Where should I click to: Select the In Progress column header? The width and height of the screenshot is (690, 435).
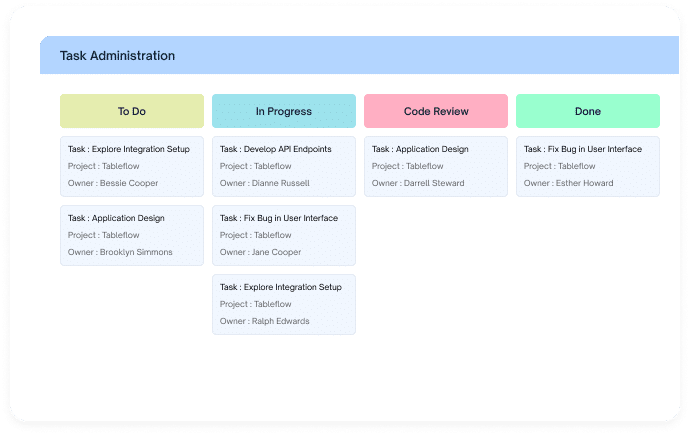[284, 111]
